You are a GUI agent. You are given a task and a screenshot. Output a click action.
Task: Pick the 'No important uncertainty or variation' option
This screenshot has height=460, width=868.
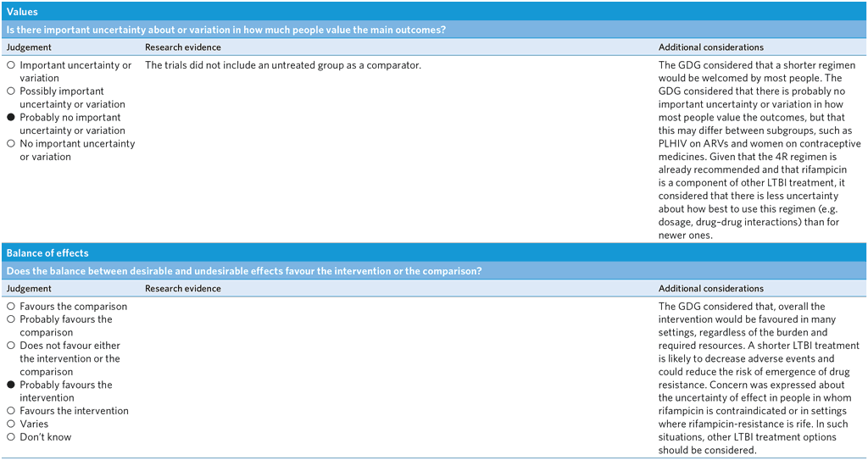11,144
